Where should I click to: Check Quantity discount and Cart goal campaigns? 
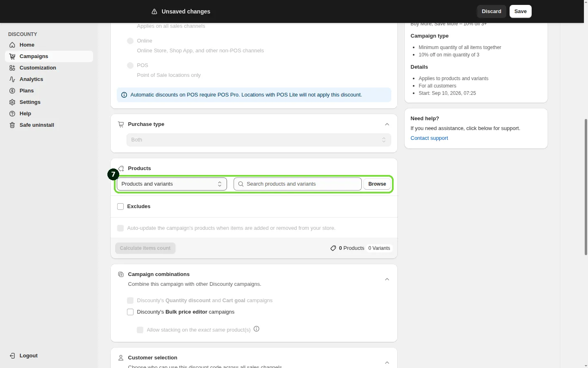point(130,301)
